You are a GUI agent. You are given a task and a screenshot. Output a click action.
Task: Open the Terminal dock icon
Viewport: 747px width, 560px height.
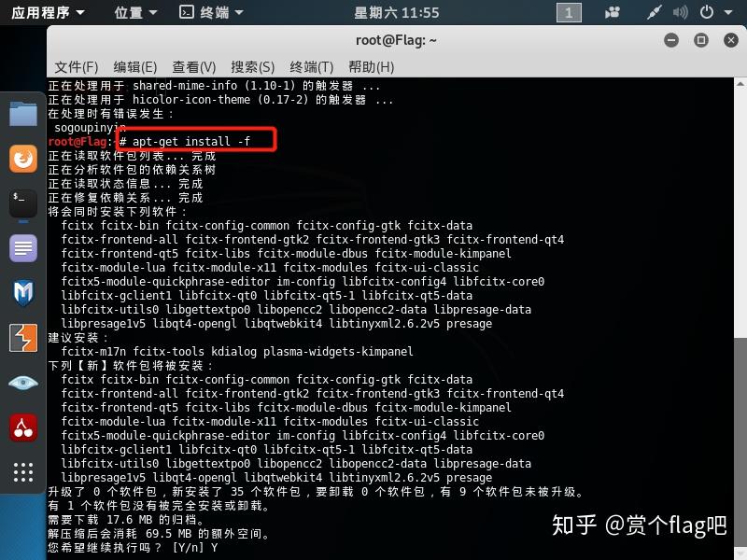[x=22, y=203]
